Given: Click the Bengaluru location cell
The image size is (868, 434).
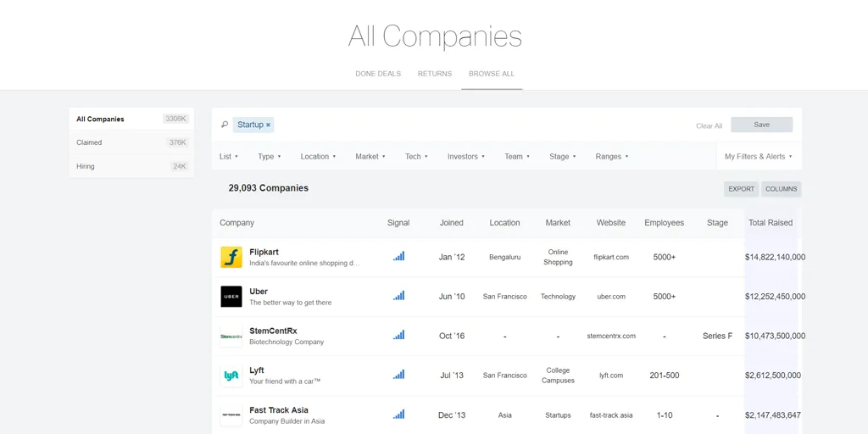Looking at the screenshot, I should (505, 257).
